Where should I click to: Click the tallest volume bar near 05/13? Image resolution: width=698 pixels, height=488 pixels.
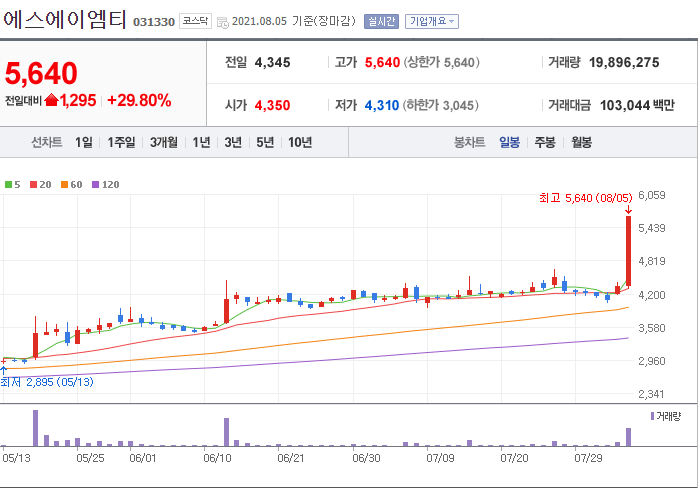[x=36, y=428]
